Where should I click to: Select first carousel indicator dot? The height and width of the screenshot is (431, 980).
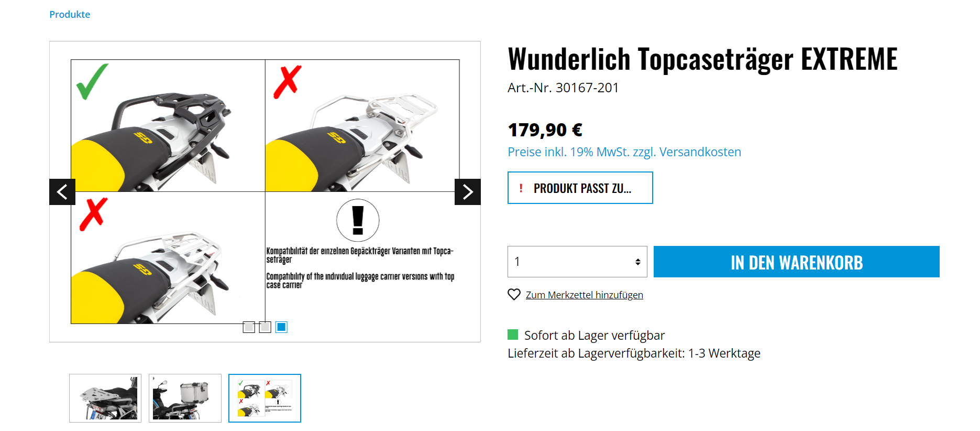click(249, 327)
